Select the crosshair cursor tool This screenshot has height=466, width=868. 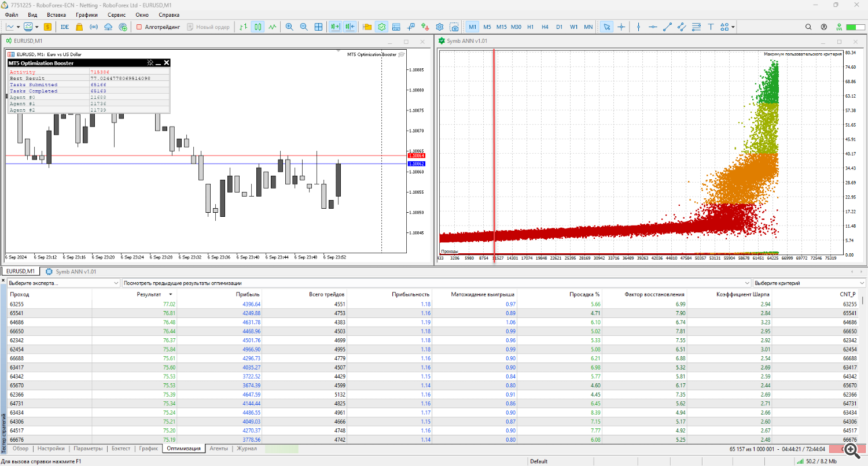tap(621, 27)
